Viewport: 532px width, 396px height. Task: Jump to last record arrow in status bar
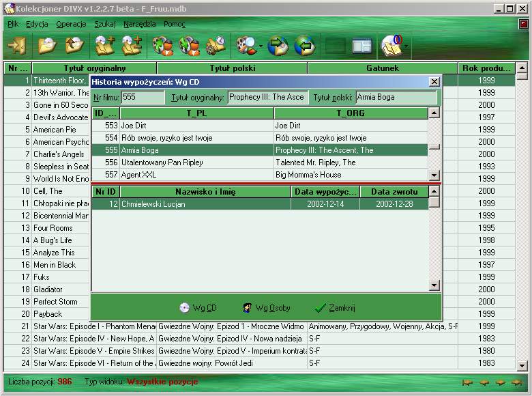coord(517,382)
